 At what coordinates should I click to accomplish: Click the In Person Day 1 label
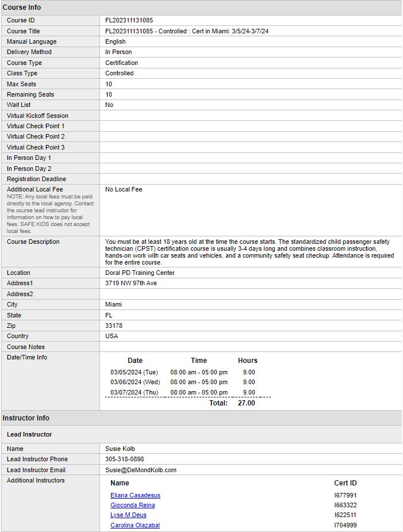29,158
